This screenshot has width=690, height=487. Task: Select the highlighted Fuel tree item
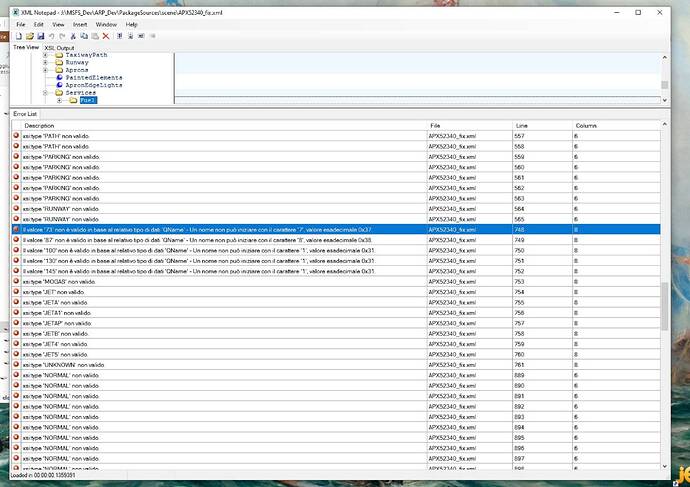[x=88, y=100]
